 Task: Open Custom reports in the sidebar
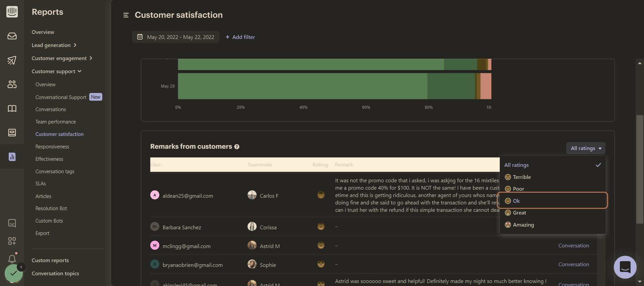(x=50, y=260)
